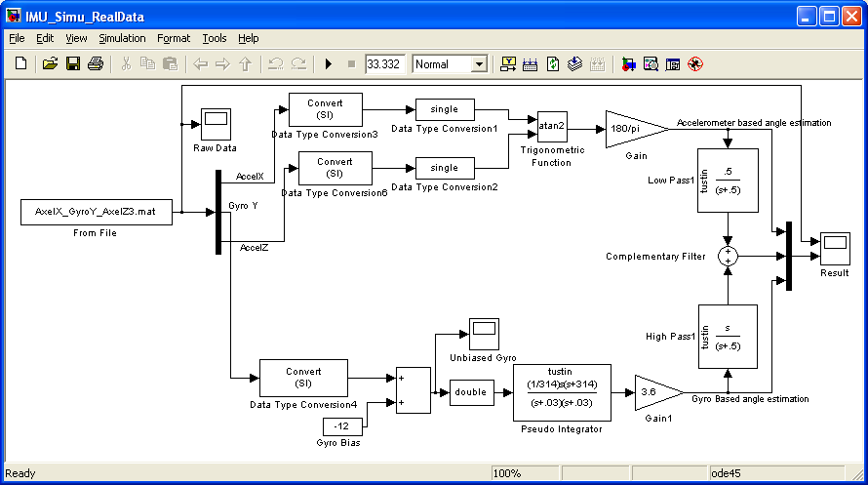Viewport: 868px width, 485px height.
Task: Select the demux bar after From File
Action: point(218,212)
